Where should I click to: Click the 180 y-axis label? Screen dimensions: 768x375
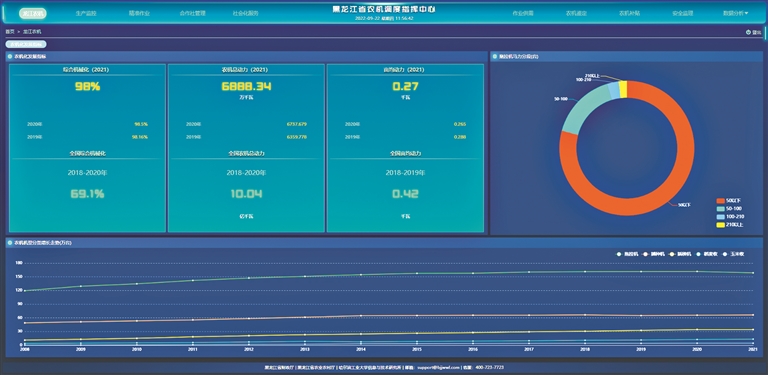click(19, 263)
